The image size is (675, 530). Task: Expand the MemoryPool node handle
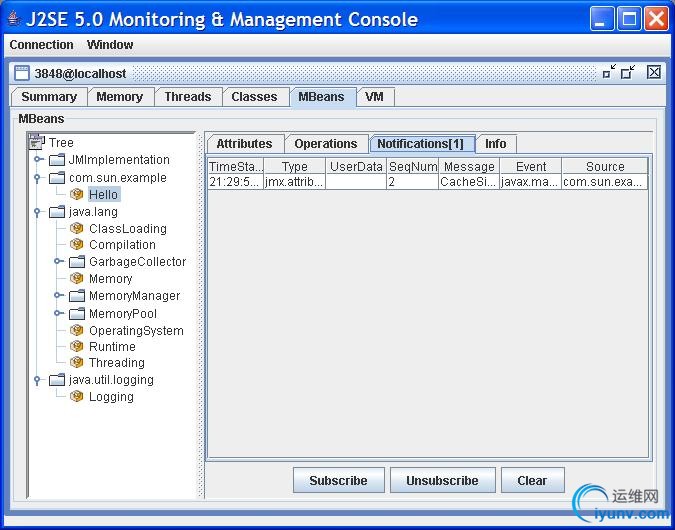tap(59, 313)
